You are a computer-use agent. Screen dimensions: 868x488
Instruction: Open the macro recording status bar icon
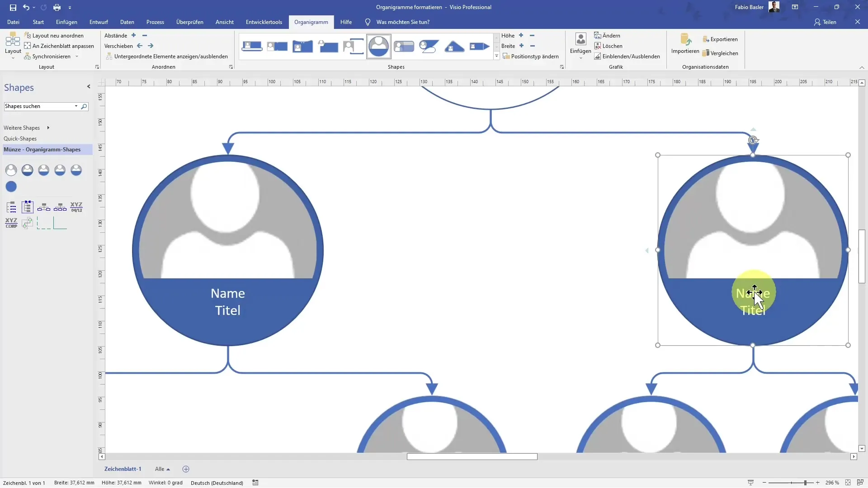point(255,483)
